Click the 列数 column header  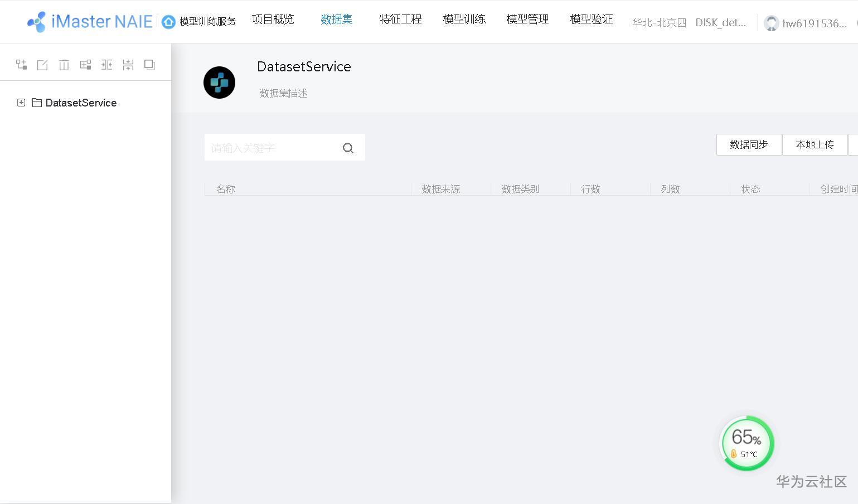tap(670, 189)
